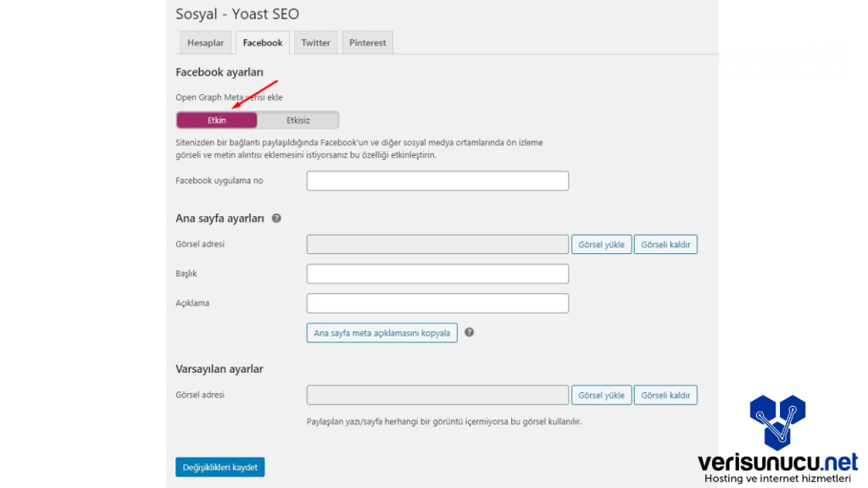Image resolution: width=868 pixels, height=488 pixels.
Task: Save with Değişiklikleri kaydet button
Action: [220, 467]
